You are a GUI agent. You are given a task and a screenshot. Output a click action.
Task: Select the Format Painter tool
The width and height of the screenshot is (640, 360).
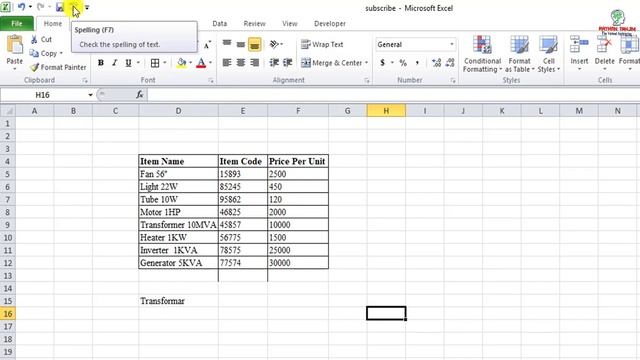(x=58, y=67)
